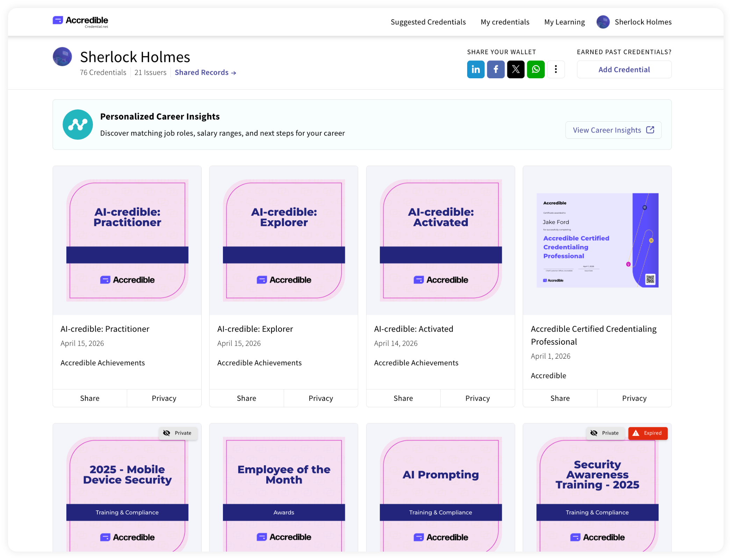Share wallet on LinkedIn
732x560 pixels.
pos(476,69)
